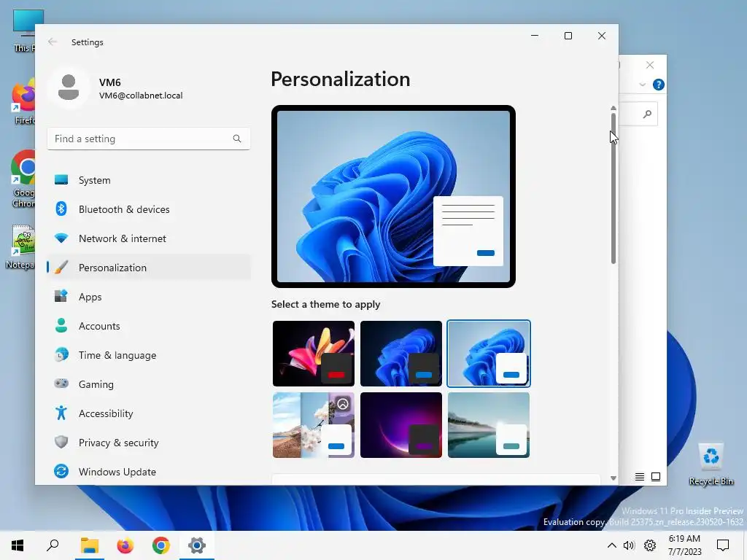747x560 pixels.
Task: Click the Privacy & security shield icon
Action: click(61, 442)
